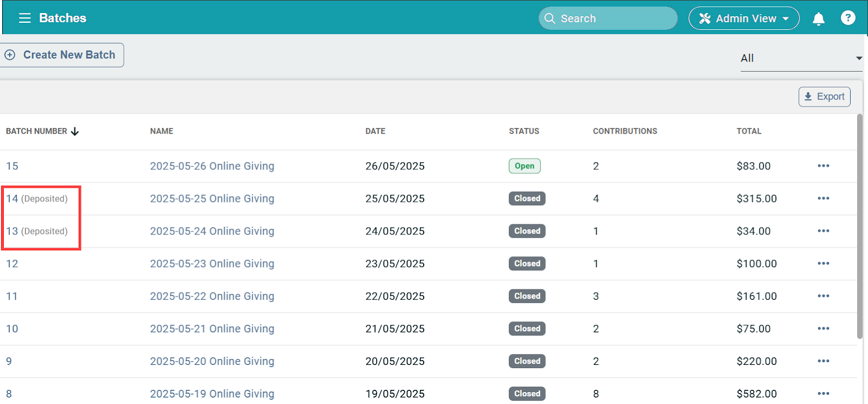Viewport: 868px width, 404px height.
Task: Click the sort arrow beside Batch Number
Action: [x=75, y=131]
